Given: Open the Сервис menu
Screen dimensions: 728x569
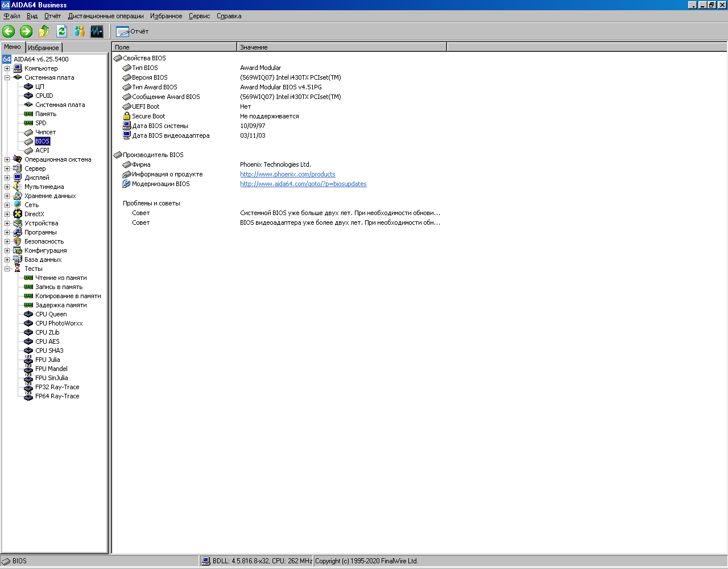Looking at the screenshot, I should (199, 16).
